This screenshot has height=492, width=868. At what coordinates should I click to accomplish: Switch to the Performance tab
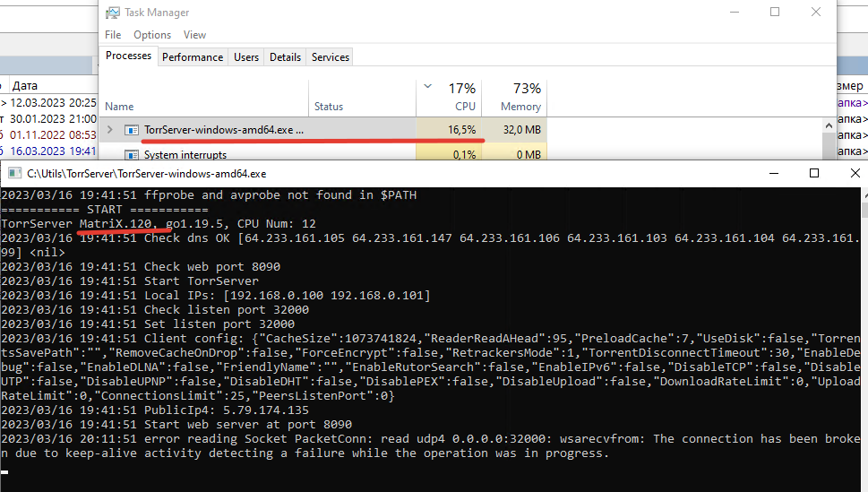193,57
